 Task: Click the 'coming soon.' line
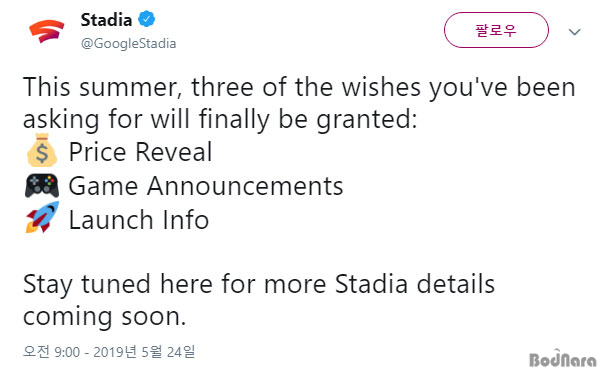pyautogui.click(x=104, y=317)
